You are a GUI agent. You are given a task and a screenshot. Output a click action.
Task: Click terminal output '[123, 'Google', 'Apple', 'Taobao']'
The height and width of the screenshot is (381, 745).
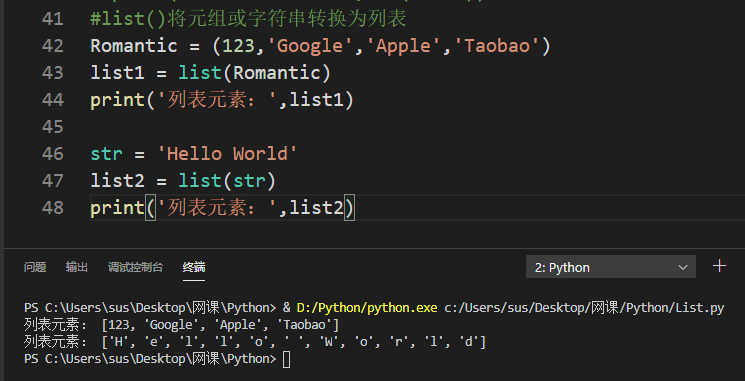220,325
